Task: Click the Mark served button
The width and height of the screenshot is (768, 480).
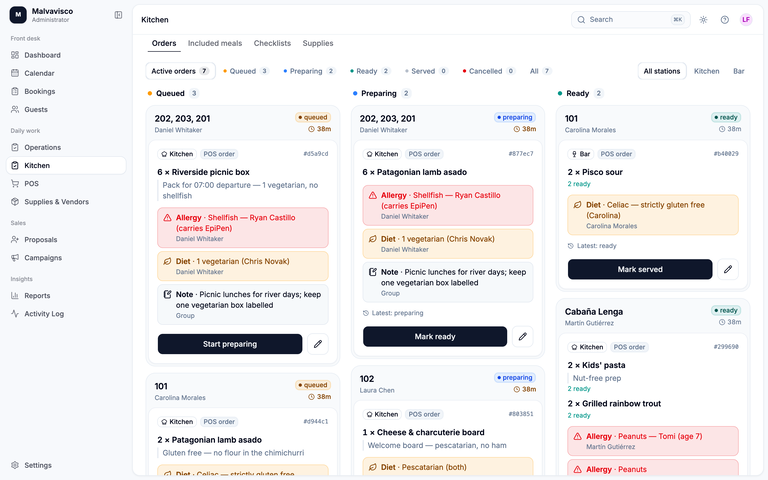Action: pyautogui.click(x=640, y=269)
